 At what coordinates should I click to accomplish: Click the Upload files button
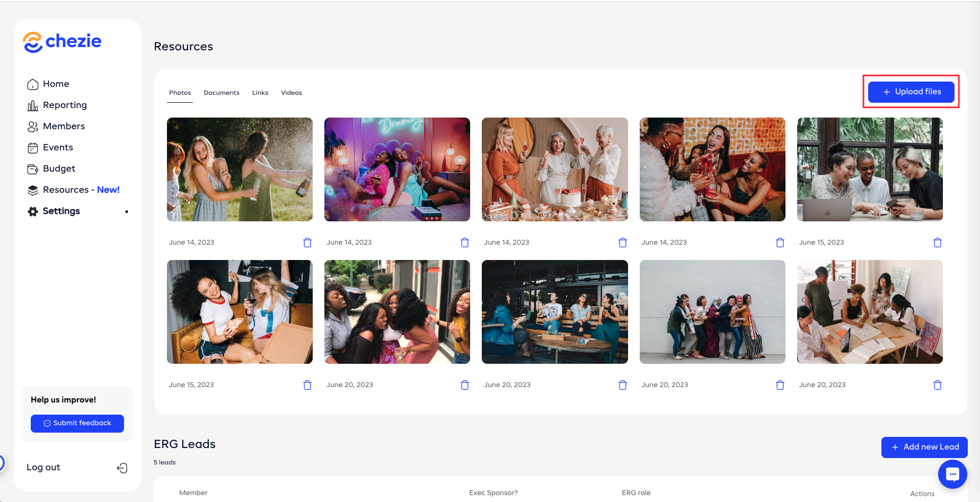point(911,92)
